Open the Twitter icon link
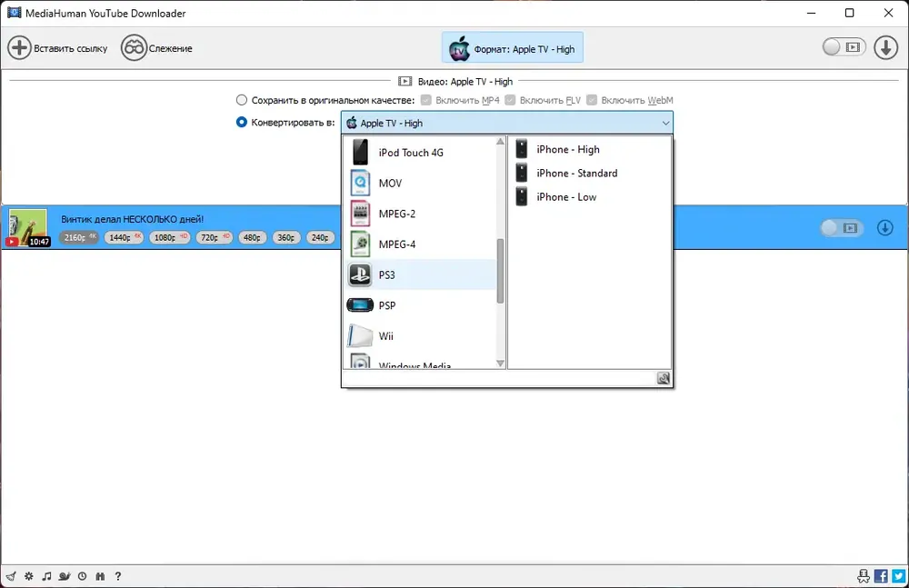 [899, 576]
